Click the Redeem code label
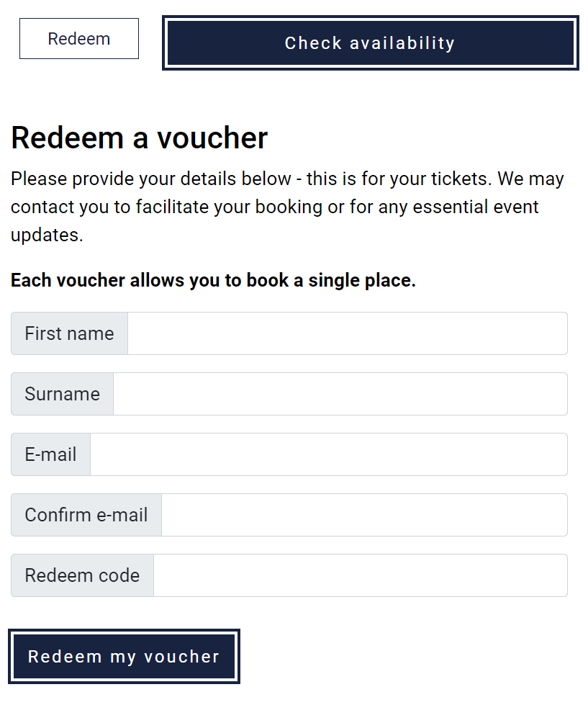The image size is (588, 705). (x=82, y=575)
